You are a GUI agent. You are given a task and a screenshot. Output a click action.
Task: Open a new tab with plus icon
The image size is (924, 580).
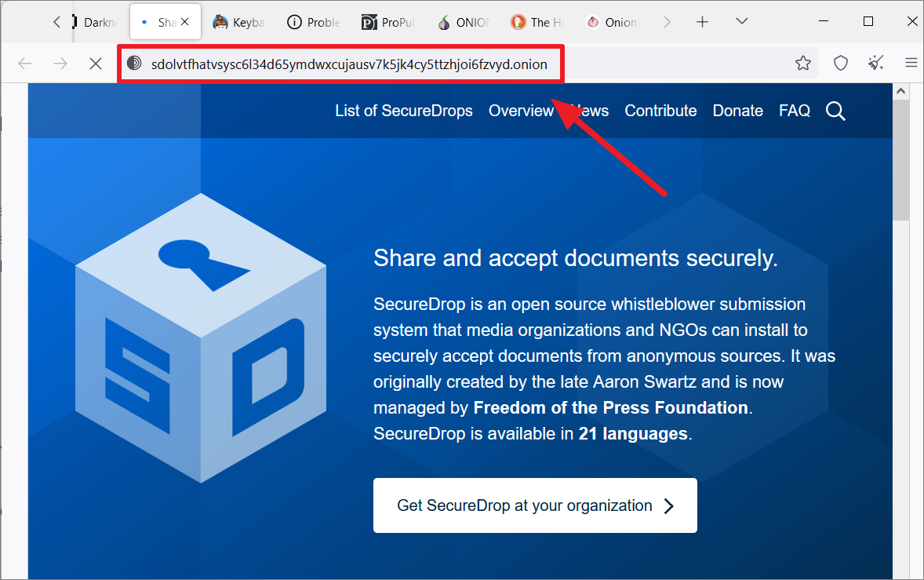tap(702, 23)
